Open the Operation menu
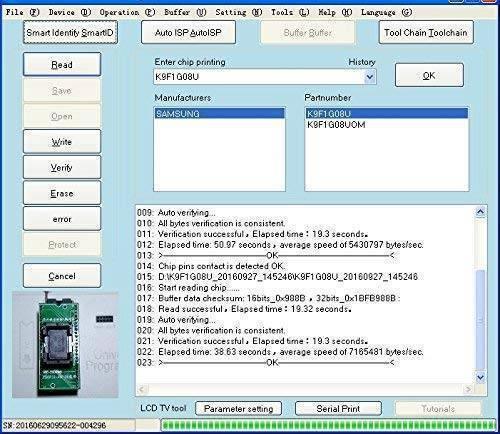 pos(127,12)
